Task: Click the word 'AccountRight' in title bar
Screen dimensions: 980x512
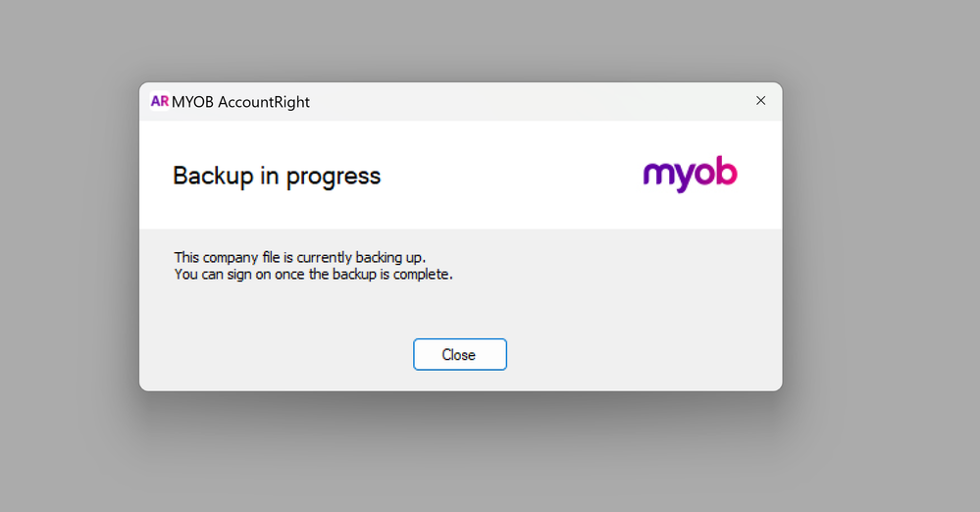Action: [264, 102]
